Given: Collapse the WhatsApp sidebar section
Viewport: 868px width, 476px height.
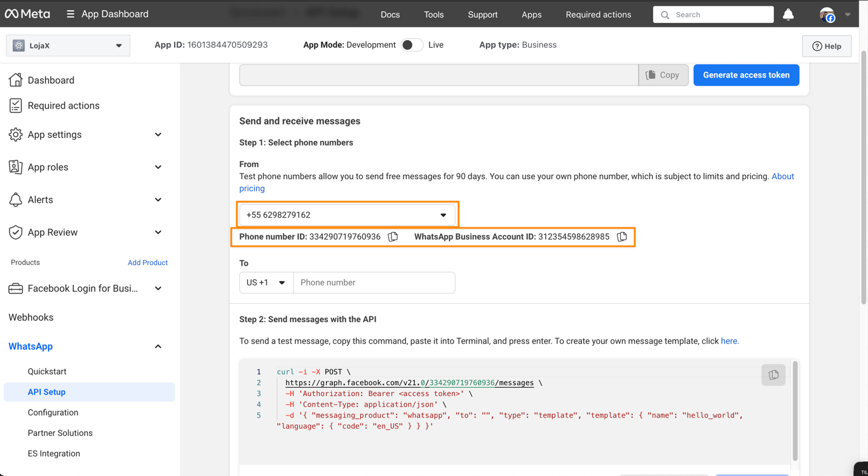Looking at the screenshot, I should coord(158,346).
